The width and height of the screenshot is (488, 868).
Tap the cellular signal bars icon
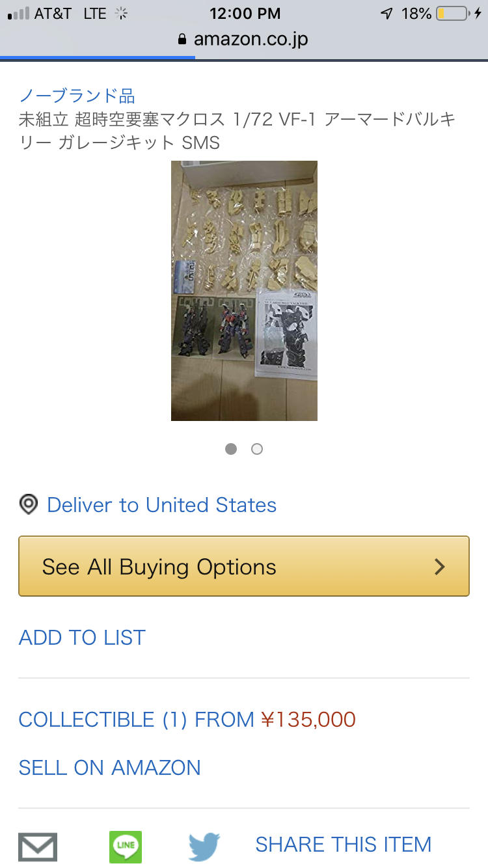tap(18, 13)
